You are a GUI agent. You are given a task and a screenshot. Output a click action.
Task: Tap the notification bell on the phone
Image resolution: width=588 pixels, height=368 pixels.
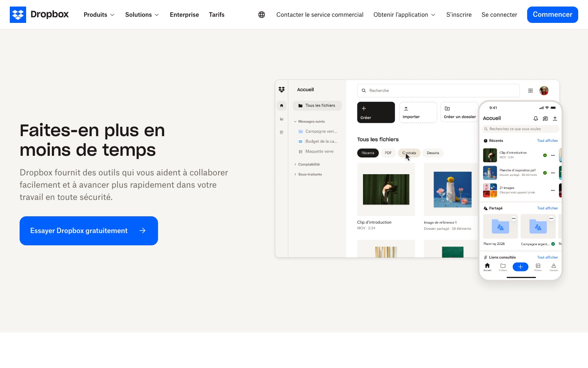536,119
